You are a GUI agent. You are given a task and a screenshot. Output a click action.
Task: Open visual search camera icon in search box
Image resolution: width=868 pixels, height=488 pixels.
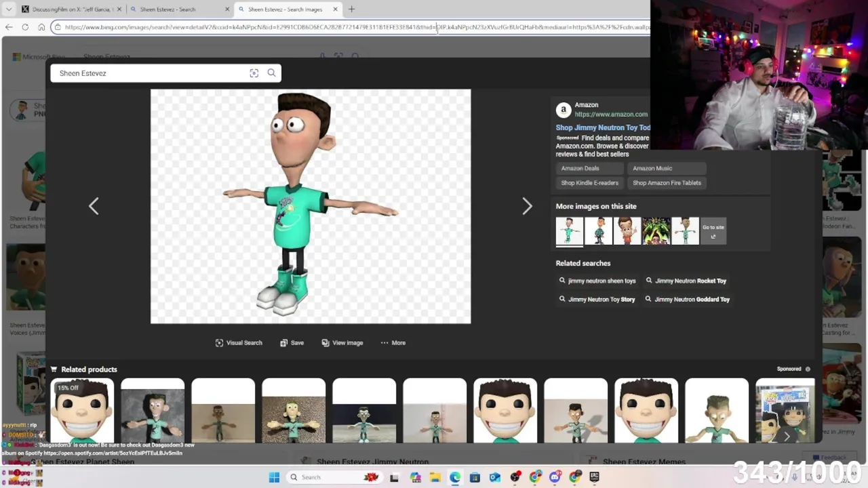click(254, 73)
